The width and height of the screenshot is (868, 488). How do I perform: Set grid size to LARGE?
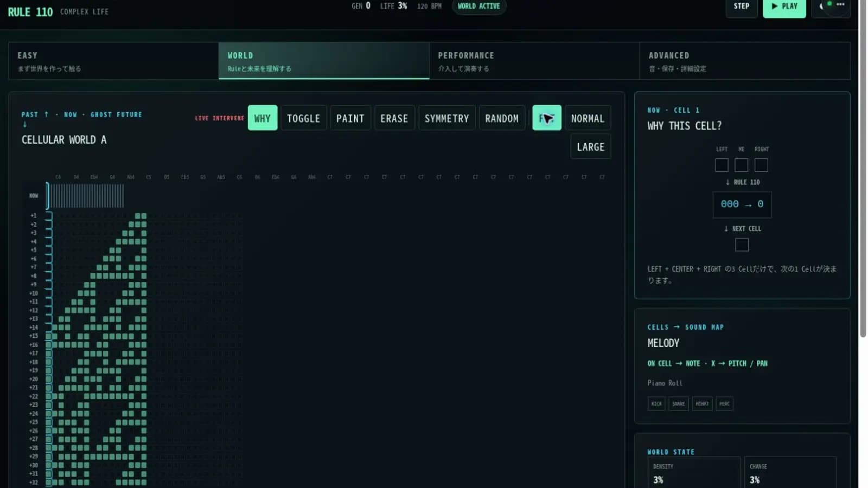pyautogui.click(x=590, y=147)
